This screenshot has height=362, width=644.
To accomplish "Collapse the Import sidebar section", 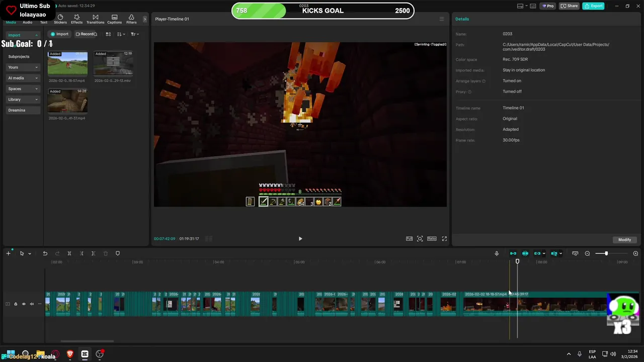I will point(23,35).
